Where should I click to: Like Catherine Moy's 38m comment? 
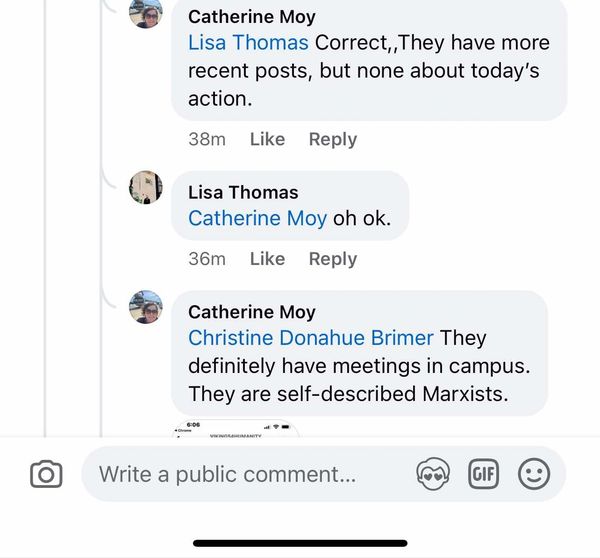pyautogui.click(x=267, y=140)
